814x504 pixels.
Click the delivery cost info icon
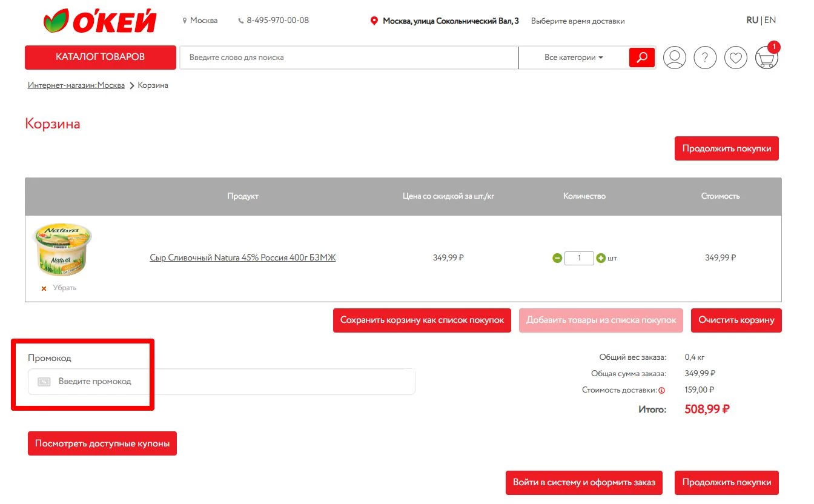pyautogui.click(x=662, y=391)
